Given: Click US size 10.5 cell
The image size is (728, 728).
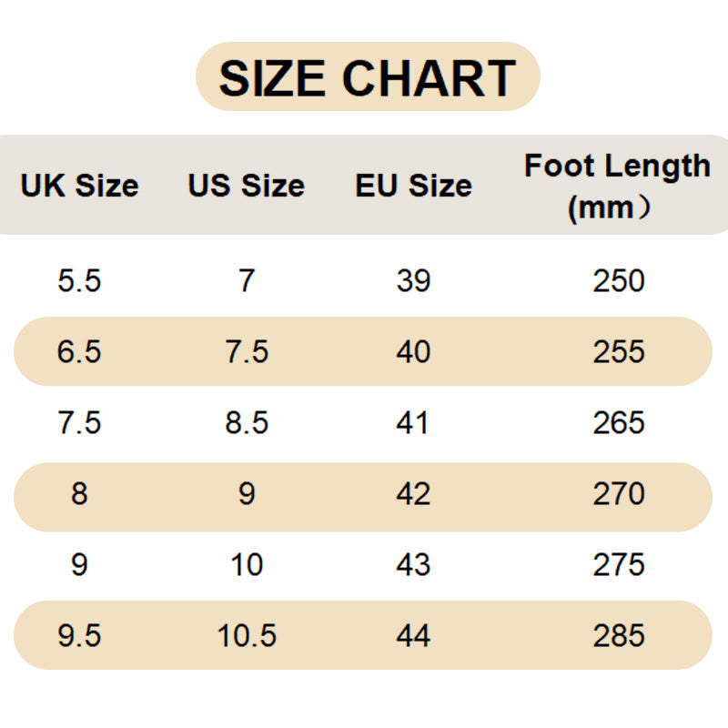Looking at the screenshot, I should 247,636.
